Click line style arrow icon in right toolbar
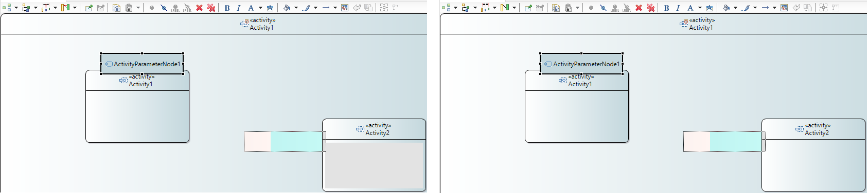 click(x=765, y=8)
